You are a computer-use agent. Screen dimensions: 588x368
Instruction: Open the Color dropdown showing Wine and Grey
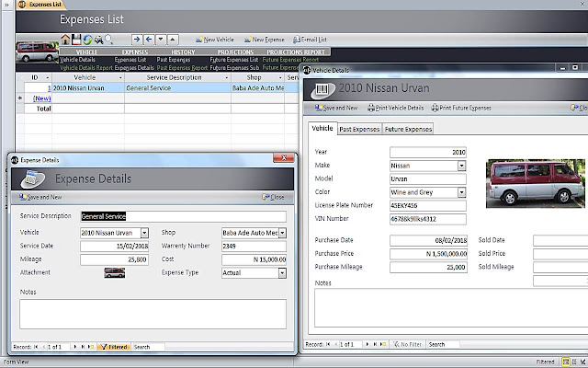(461, 192)
